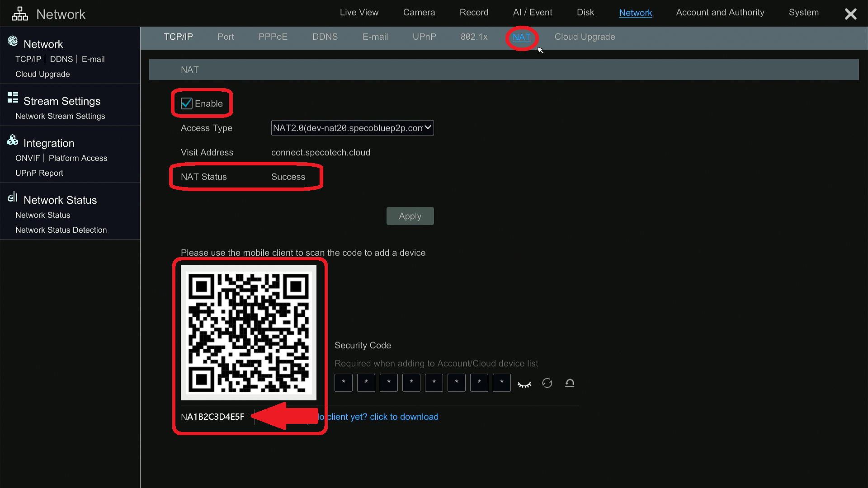Enable the NAT feature checkbox
This screenshot has width=868, height=488.
point(187,103)
